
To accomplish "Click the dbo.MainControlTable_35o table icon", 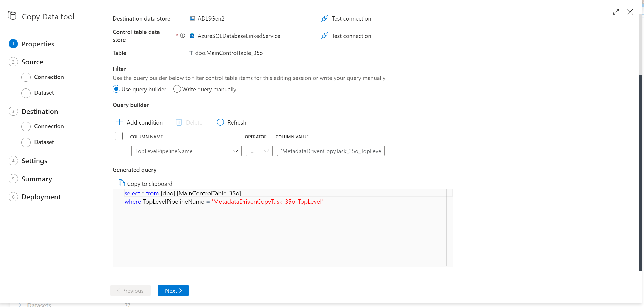I will tap(191, 53).
